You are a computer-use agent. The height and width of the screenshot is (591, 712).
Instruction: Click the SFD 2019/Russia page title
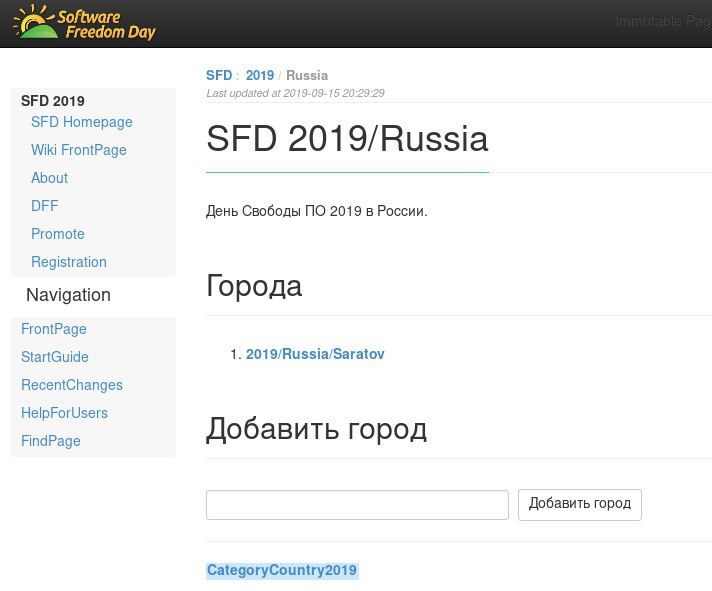(347, 138)
